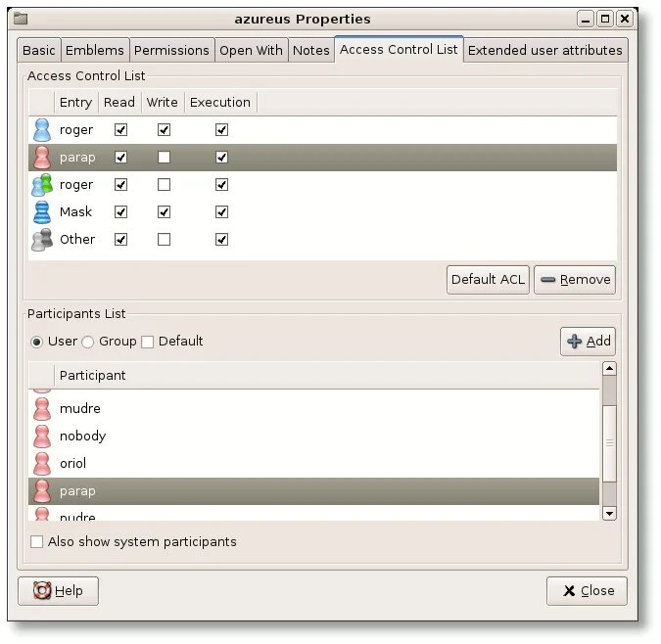Screen dimensions: 661x644
Task: Click the gray Other entry icon
Action: 42,239
